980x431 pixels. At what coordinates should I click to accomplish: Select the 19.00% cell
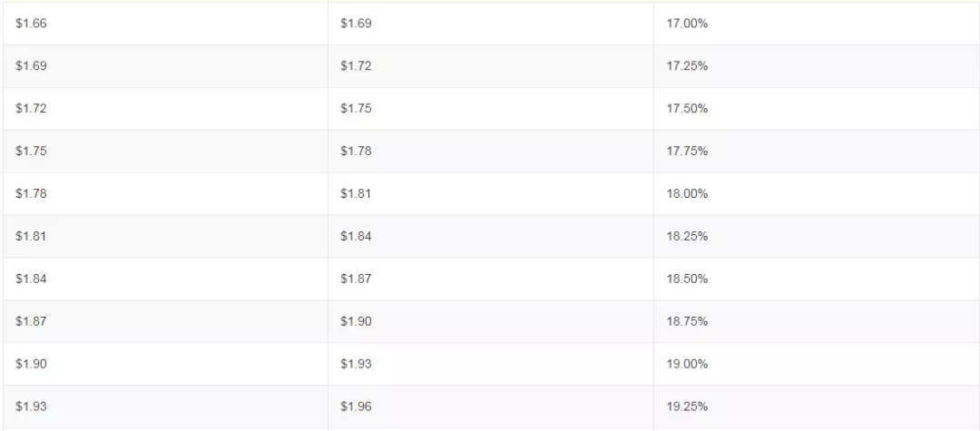687,365
